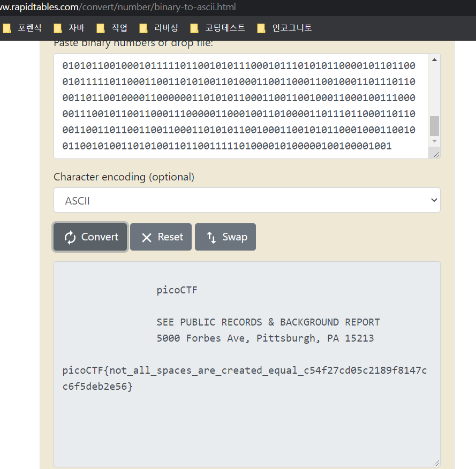Click the binary textarea resize handle
Image resolution: width=476 pixels, height=469 pixels.
click(436, 155)
